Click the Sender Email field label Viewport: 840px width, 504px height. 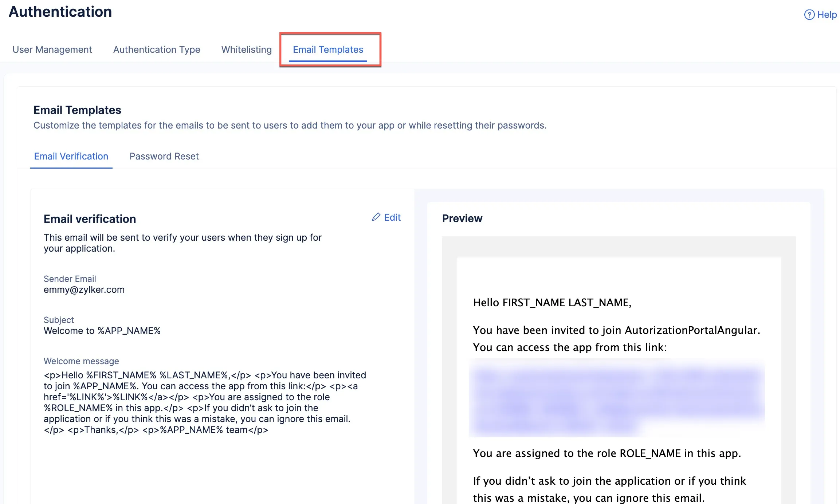point(70,279)
